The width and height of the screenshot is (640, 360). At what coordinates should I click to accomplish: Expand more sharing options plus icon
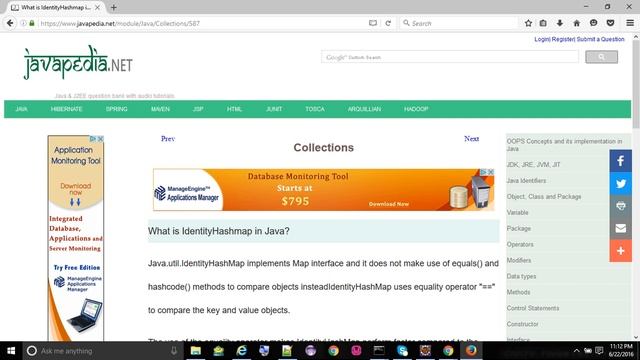point(620,251)
